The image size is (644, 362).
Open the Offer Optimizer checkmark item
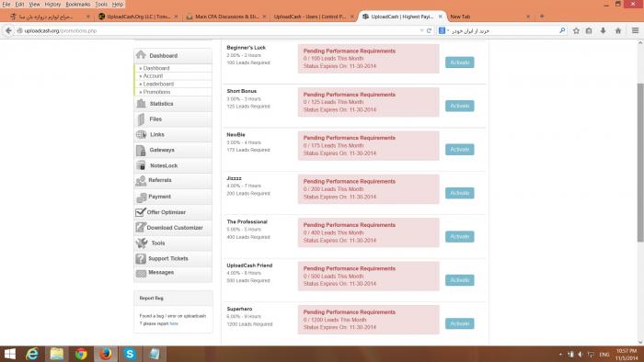coord(173,212)
